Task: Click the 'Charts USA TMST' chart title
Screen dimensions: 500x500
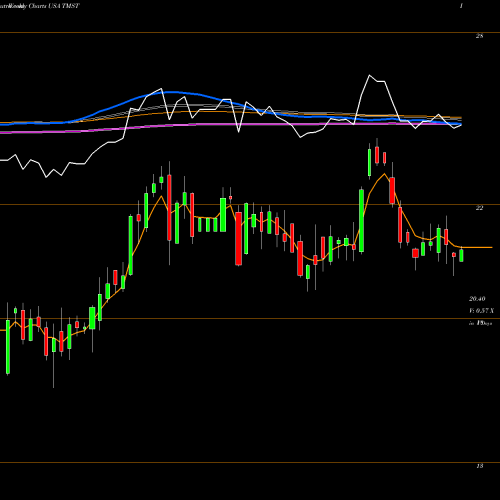Action: tap(54, 6)
